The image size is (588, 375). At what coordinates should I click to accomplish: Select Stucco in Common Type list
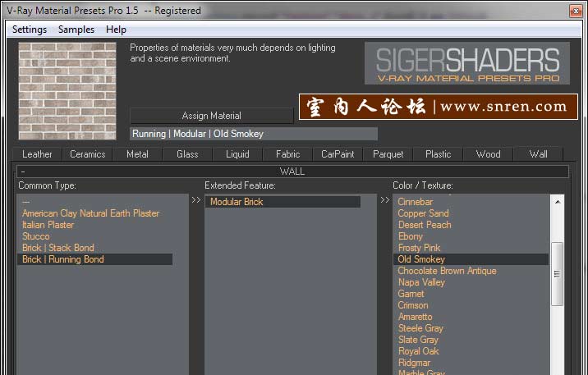coord(35,236)
